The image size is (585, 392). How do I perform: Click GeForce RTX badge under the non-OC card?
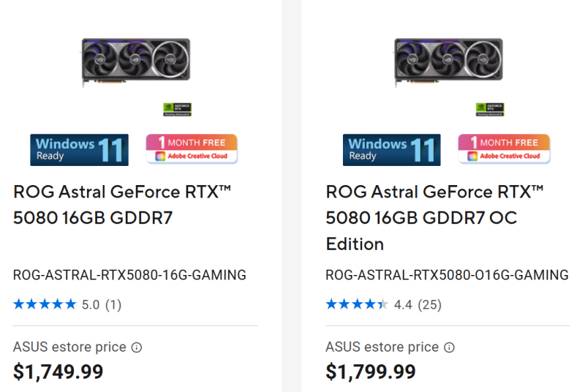coord(177,110)
